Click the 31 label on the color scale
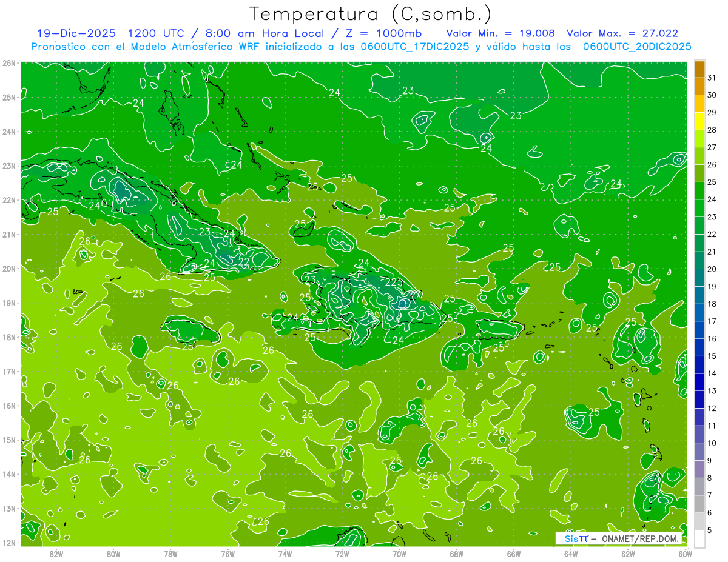This screenshot has width=728, height=562. (x=712, y=78)
